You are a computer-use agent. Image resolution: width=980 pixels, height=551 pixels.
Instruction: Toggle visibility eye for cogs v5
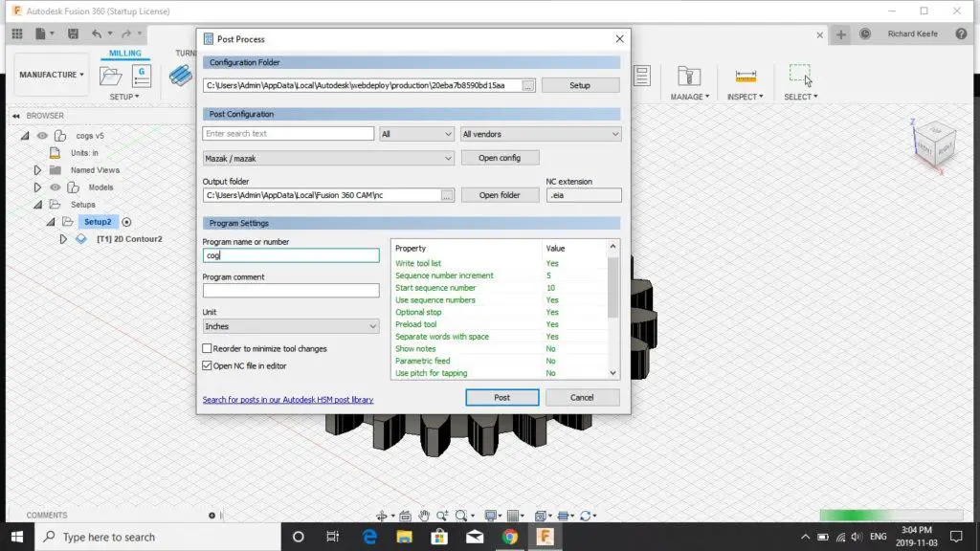point(42,136)
